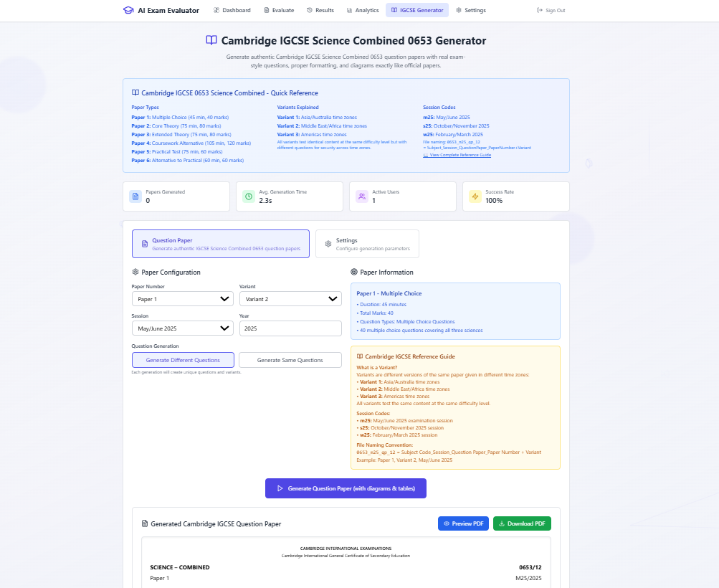Click inside the Year input field
719x588 pixels.
(290, 328)
